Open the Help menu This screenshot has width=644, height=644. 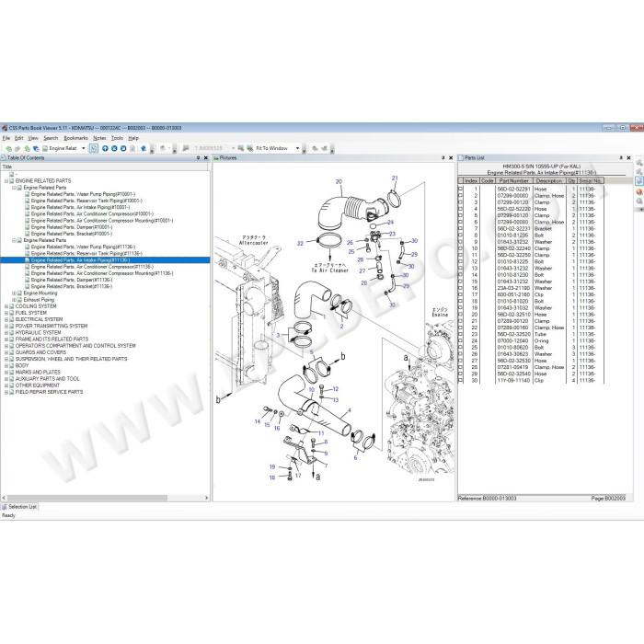point(133,138)
